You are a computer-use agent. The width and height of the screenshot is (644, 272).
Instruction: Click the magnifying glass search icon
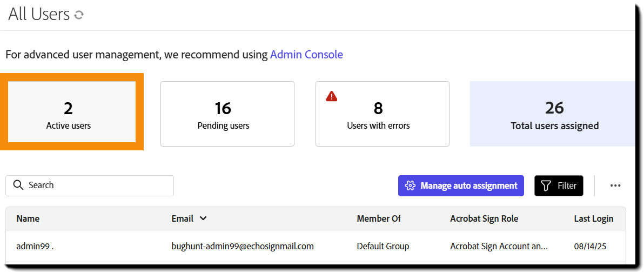(18, 185)
